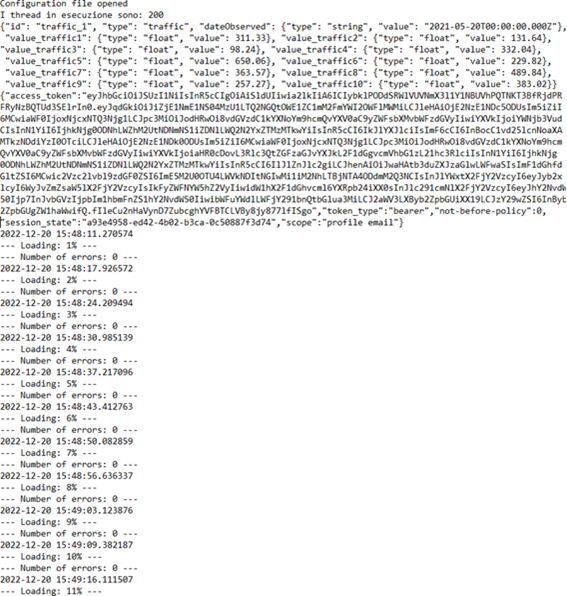Click the session_state UUID value
The width and height of the screenshot is (567, 596).
point(179,222)
